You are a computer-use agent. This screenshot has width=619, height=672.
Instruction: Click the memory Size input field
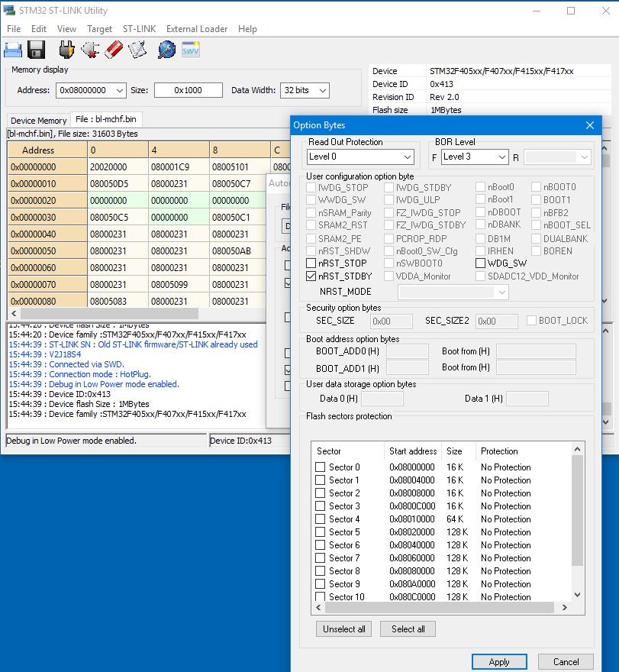189,90
